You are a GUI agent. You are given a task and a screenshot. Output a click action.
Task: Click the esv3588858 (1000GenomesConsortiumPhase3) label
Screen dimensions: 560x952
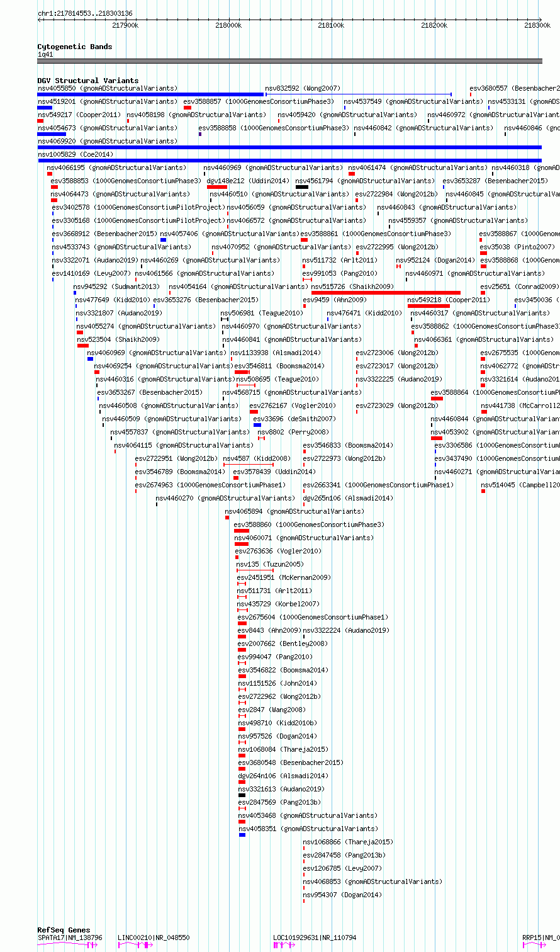point(274,128)
